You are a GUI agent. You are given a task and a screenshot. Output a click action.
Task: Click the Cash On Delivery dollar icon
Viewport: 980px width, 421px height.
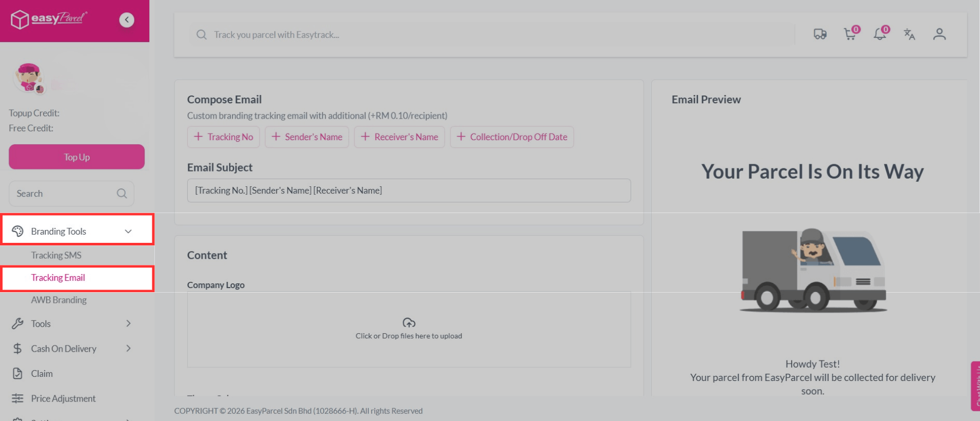point(17,349)
